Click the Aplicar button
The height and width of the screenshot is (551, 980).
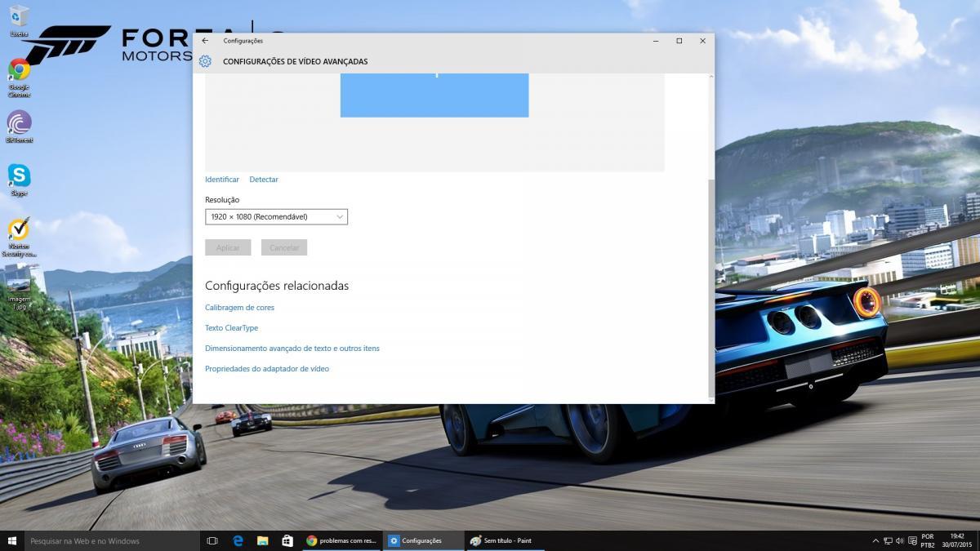point(228,247)
